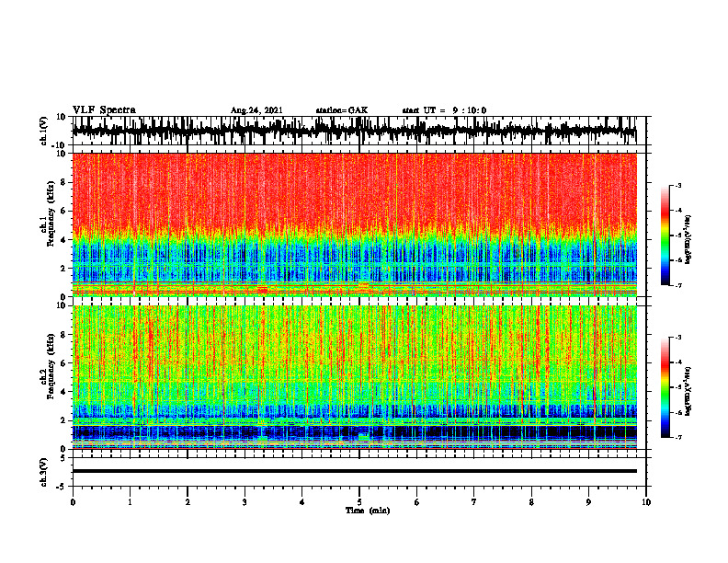Click the ch.2 spectrogram color scale bar
The width and height of the screenshot is (728, 563).
click(x=665, y=387)
